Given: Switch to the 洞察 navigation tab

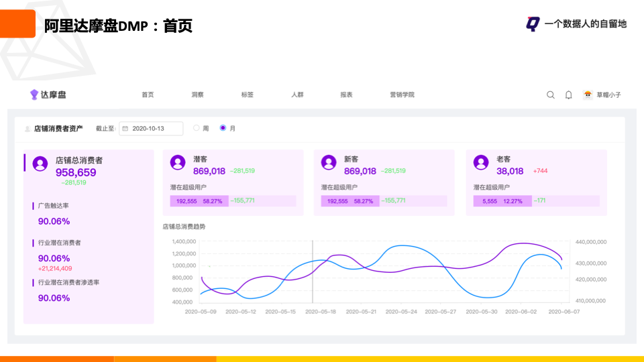Looking at the screenshot, I should [x=197, y=95].
